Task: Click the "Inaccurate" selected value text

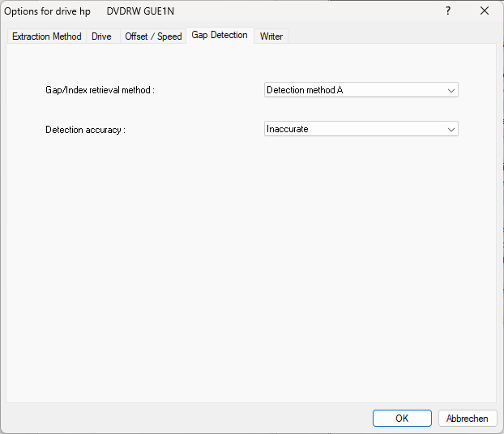Action: (288, 129)
